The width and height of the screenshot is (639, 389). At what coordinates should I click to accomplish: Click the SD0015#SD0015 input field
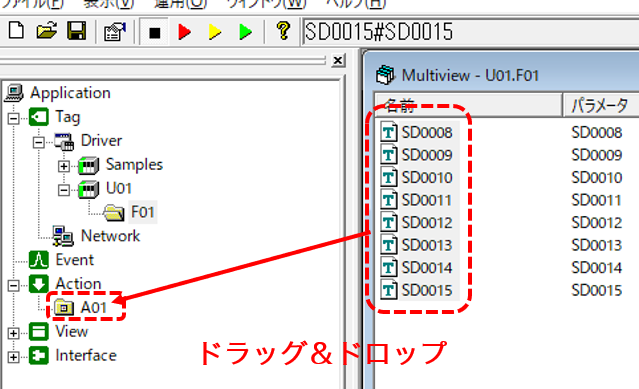pos(471,32)
